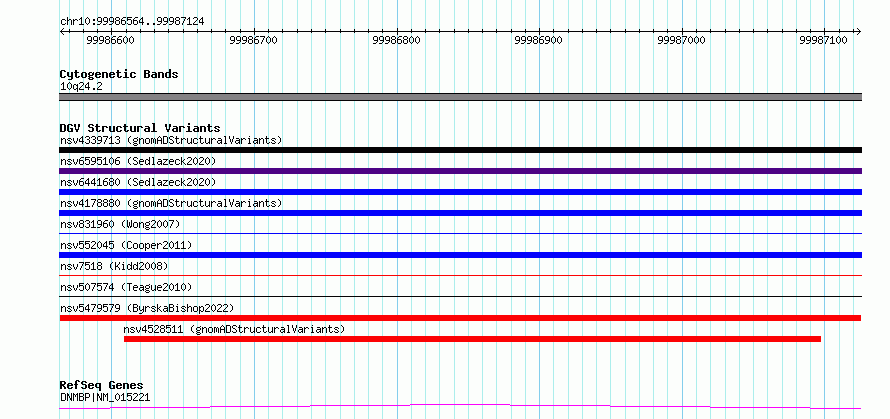Click the black nsv4339713 variant bar
890x419 pixels.
460,150
